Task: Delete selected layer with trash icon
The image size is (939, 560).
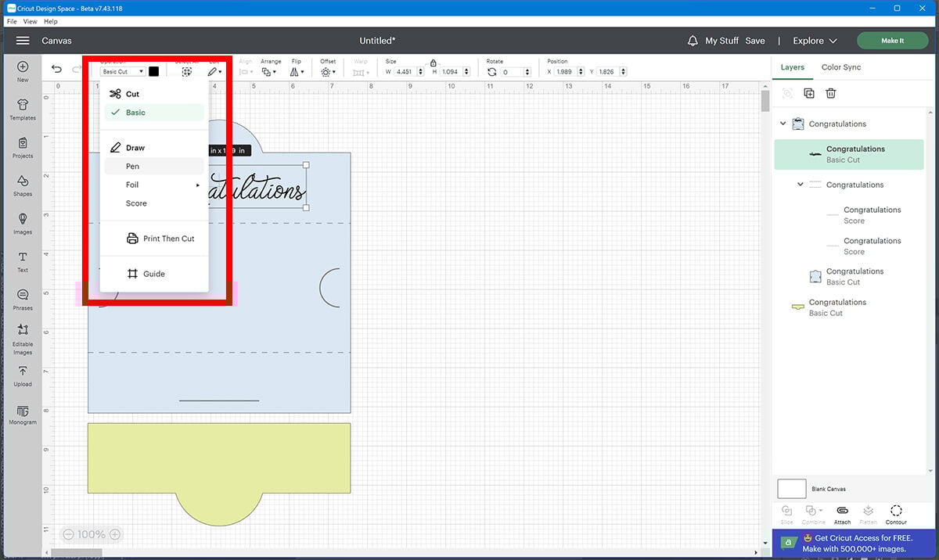Action: [x=831, y=93]
